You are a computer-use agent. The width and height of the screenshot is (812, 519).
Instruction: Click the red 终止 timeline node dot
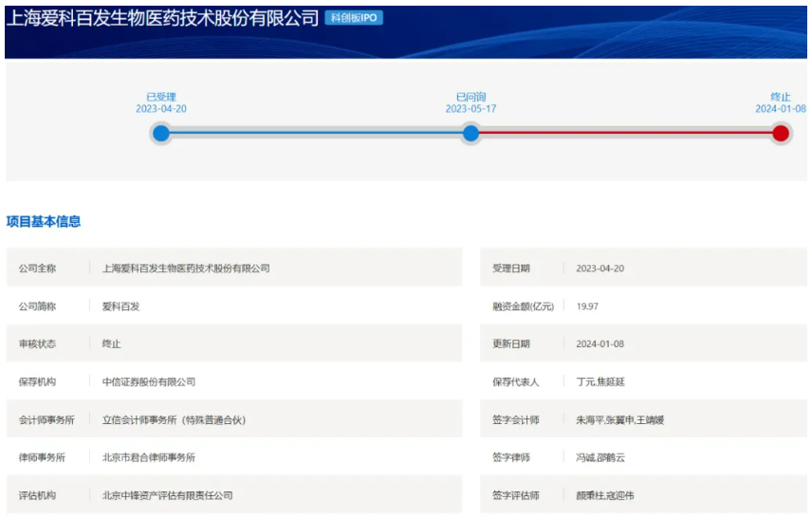click(x=781, y=133)
